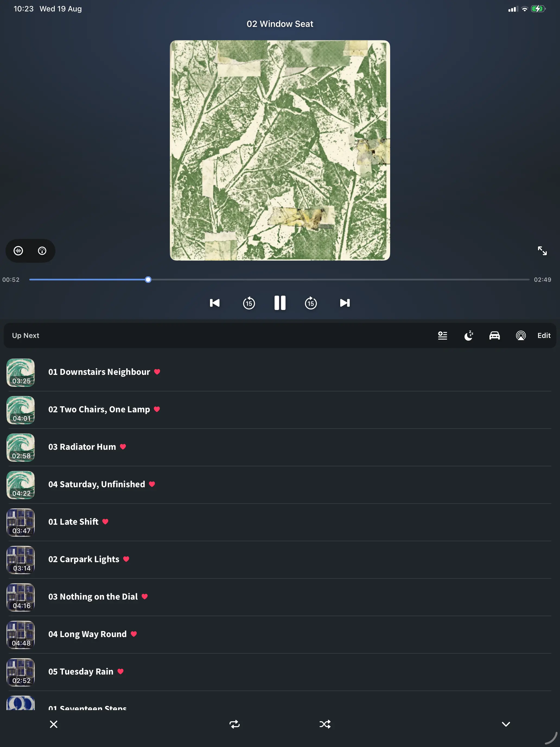This screenshot has height=747, width=560.
Task: Open AirPlay output selection
Action: [521, 335]
